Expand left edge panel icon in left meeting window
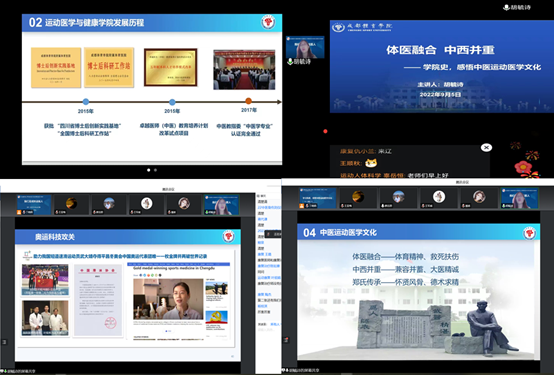Screen dimensions: 554x375 coord(4,342)
